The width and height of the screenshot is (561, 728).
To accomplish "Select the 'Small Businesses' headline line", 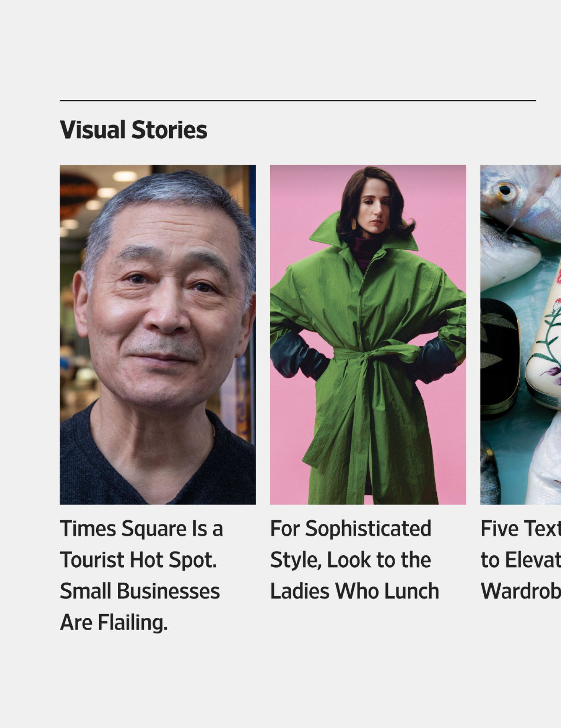I will click(140, 591).
